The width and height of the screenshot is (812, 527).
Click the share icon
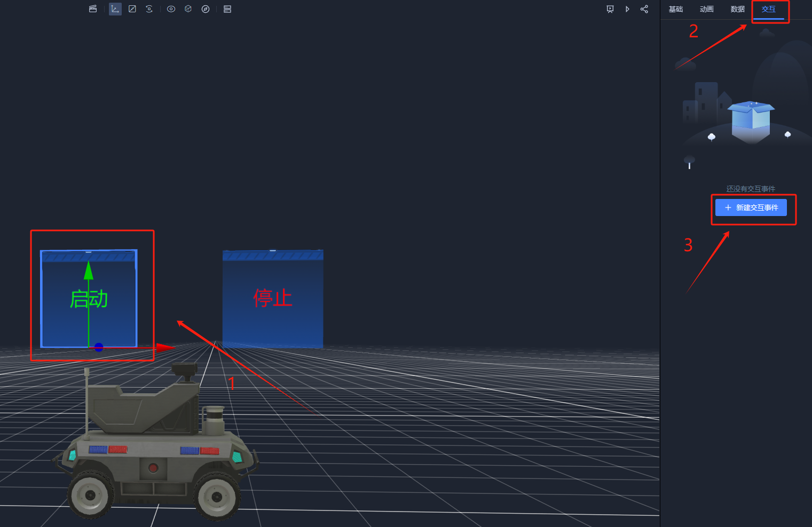click(x=644, y=9)
